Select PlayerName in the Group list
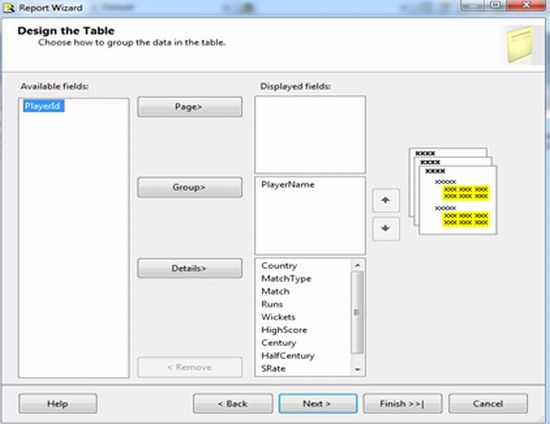Image resolution: width=550 pixels, height=424 pixels. (288, 184)
